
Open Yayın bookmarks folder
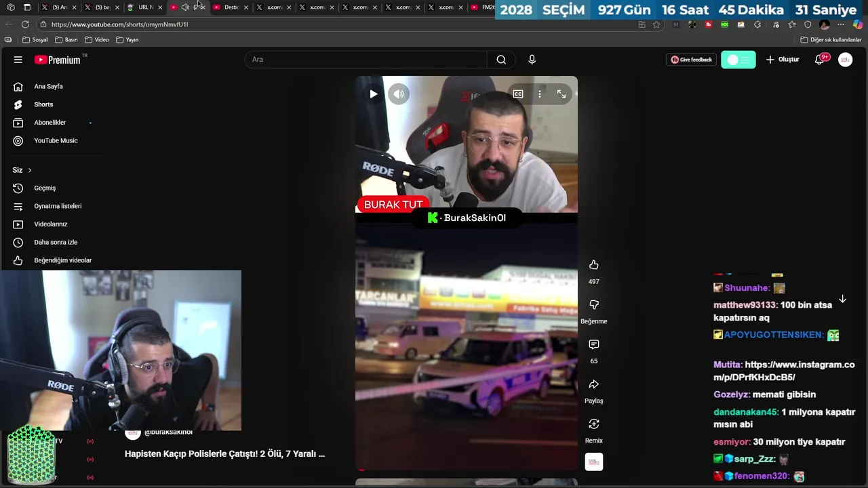127,40
